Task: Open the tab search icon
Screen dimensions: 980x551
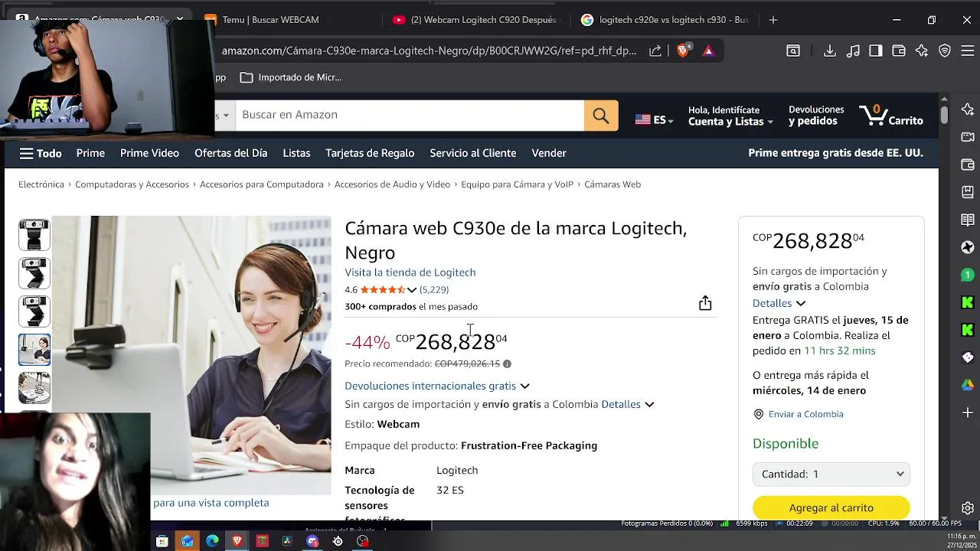Action: [x=793, y=51]
